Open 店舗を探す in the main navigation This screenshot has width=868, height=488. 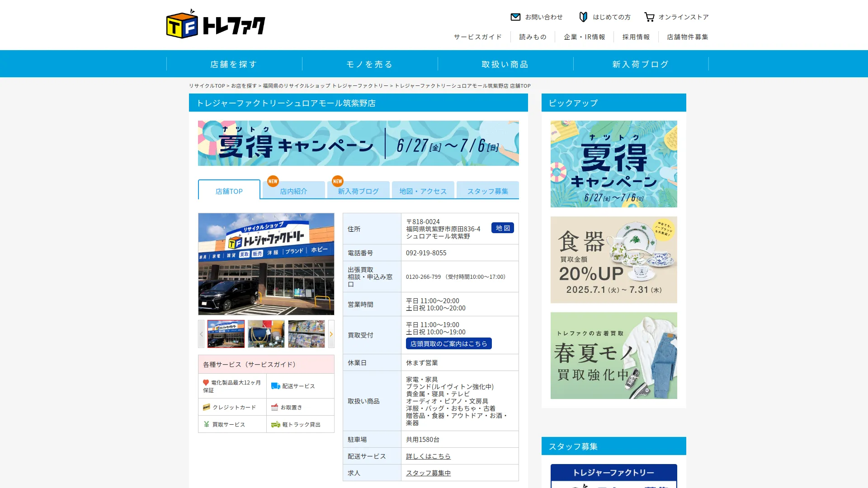234,64
